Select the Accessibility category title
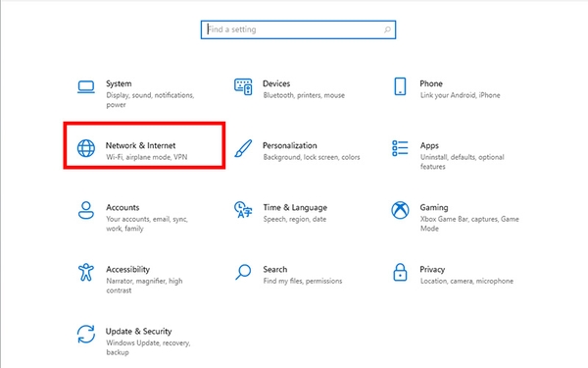 127,270
